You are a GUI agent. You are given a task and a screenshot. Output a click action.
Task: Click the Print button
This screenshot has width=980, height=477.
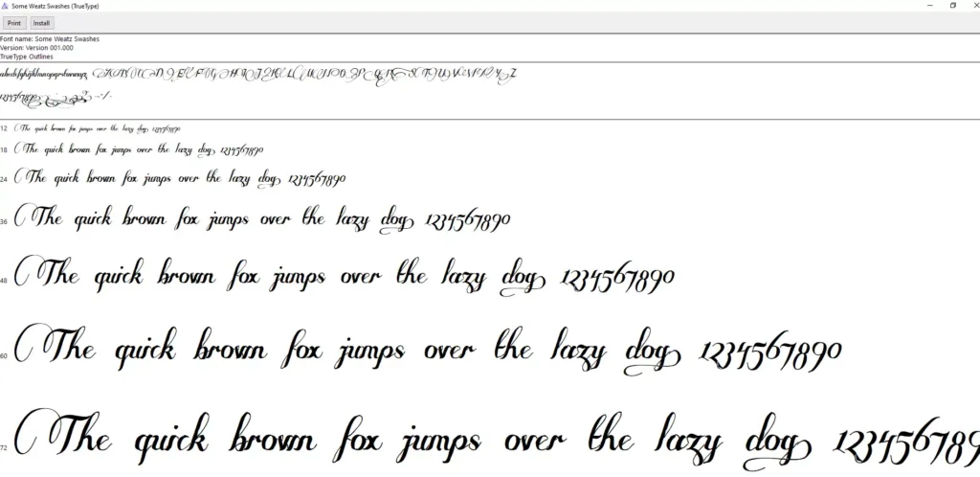pyautogui.click(x=14, y=23)
